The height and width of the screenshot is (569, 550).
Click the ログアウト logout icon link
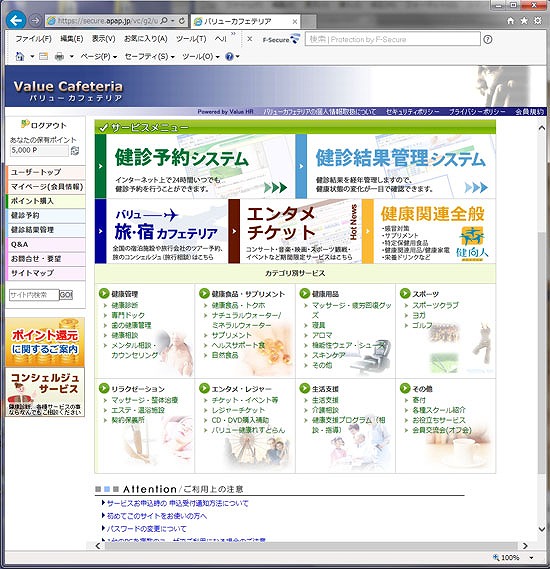click(x=44, y=125)
